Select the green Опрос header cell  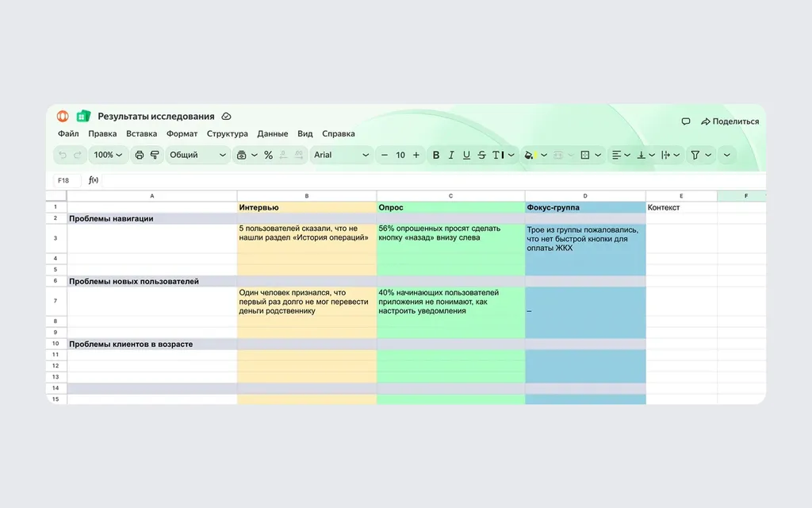coord(450,207)
